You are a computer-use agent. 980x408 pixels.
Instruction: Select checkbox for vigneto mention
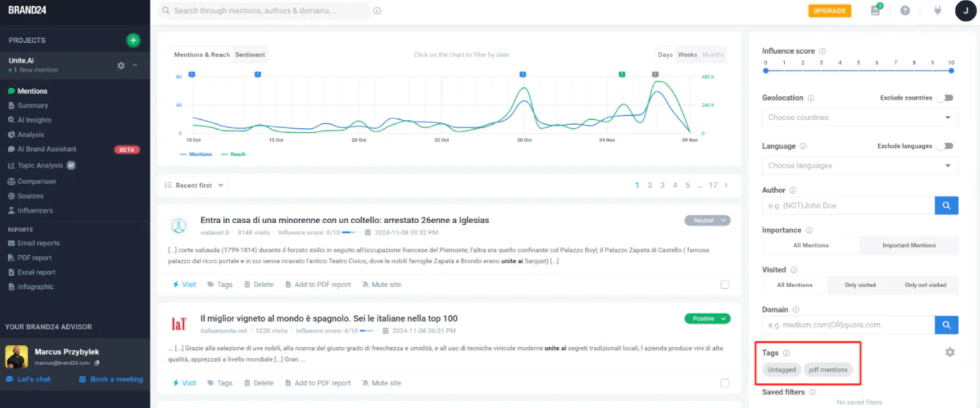[x=724, y=383]
